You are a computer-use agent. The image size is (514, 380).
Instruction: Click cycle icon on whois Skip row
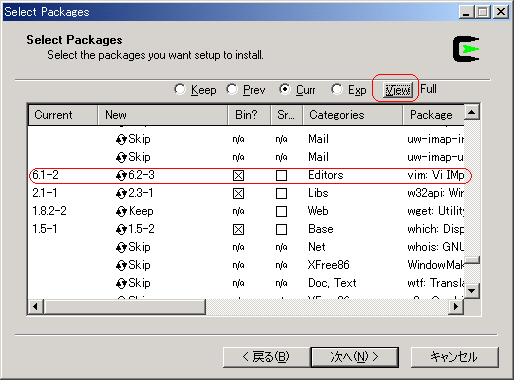tap(121, 247)
